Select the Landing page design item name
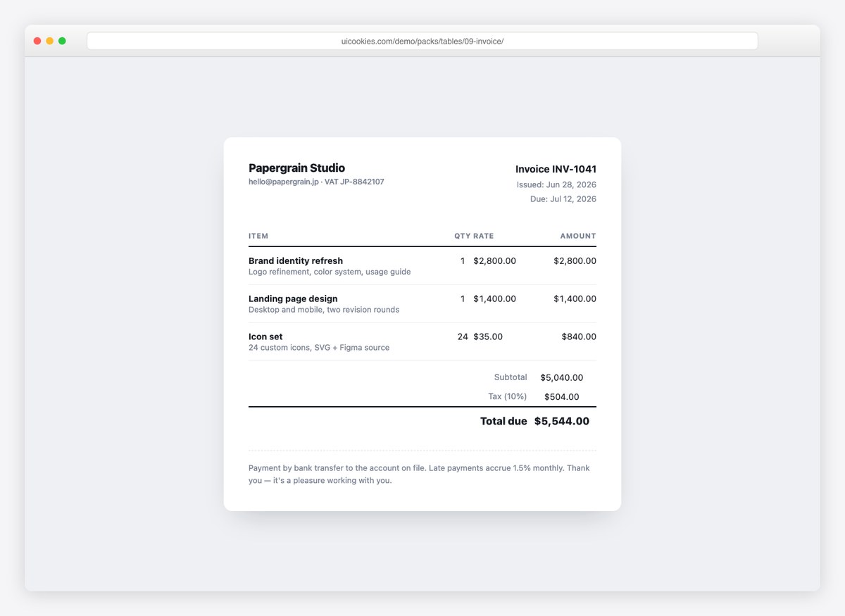Viewport: 845px width, 616px height. coord(293,298)
